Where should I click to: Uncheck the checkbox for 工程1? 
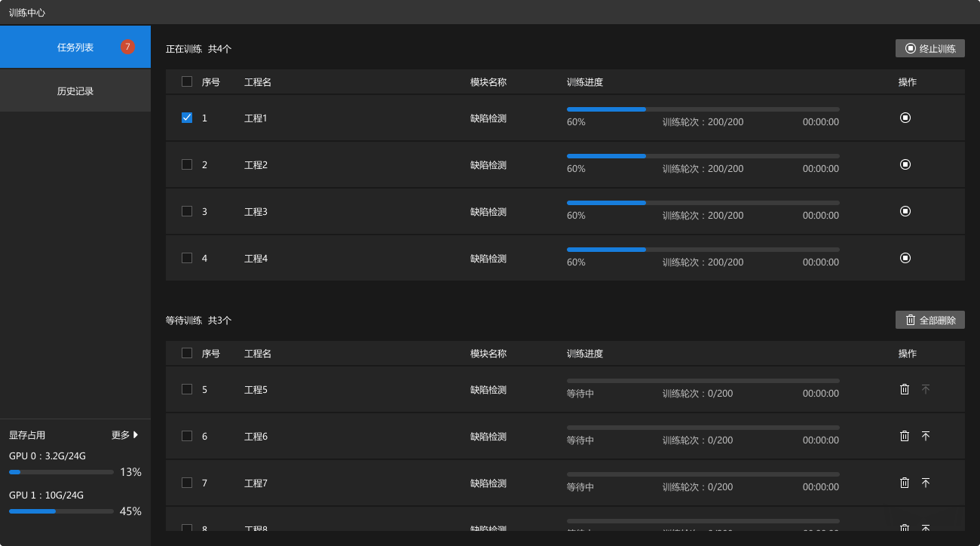click(x=187, y=118)
